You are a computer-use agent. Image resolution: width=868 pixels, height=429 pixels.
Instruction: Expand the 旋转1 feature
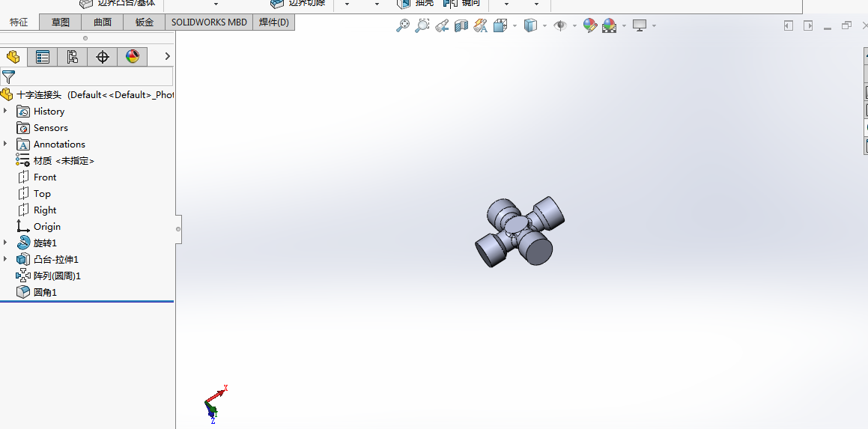click(x=5, y=243)
